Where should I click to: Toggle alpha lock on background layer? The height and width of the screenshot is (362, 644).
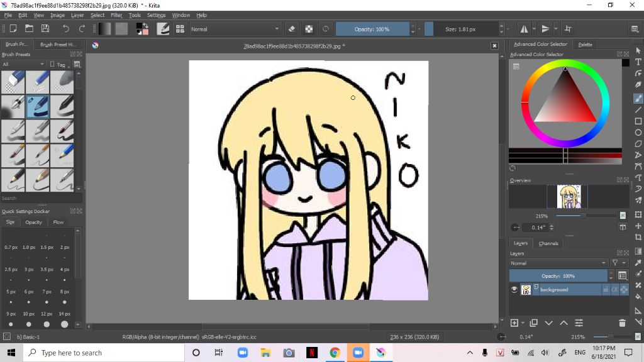click(624, 289)
